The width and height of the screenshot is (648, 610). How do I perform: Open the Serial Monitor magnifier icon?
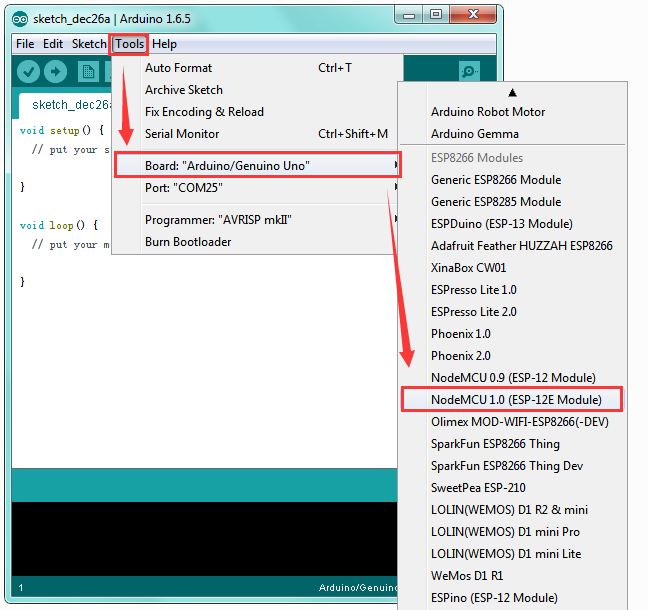469,71
